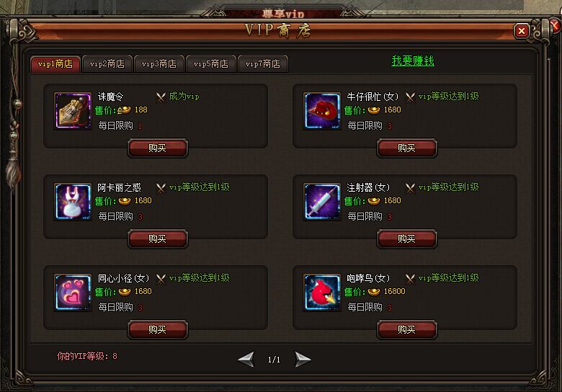Go to the next page arrow

(302, 359)
